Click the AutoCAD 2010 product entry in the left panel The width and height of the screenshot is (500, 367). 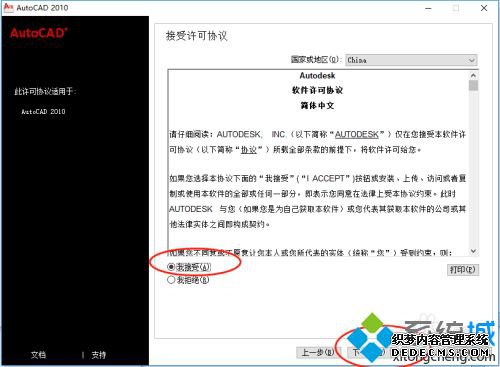tap(43, 112)
